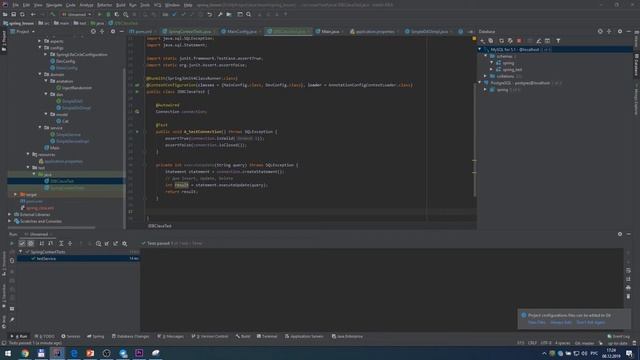
Task: Open the Project view selector dropdown
Action: tap(23, 31)
